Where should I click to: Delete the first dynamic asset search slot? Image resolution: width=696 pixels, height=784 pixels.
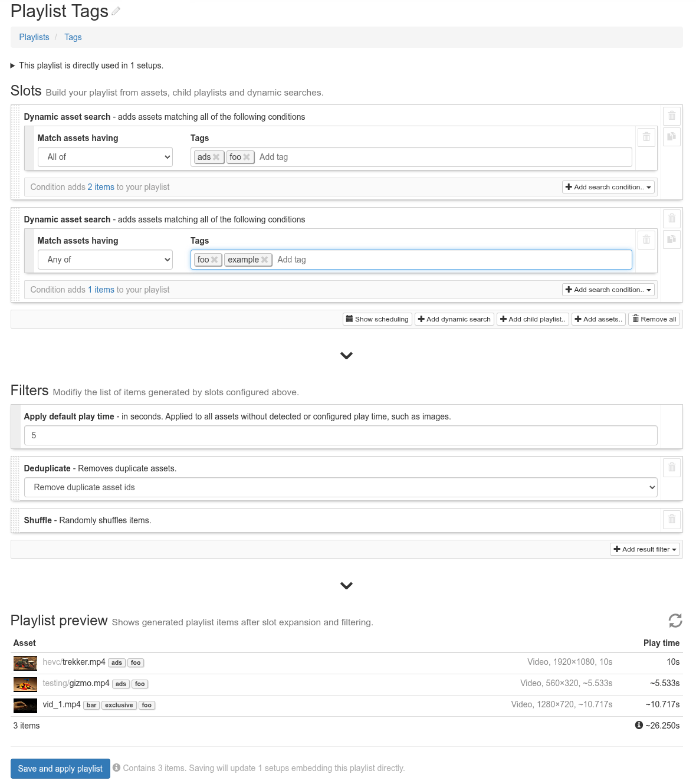click(672, 116)
